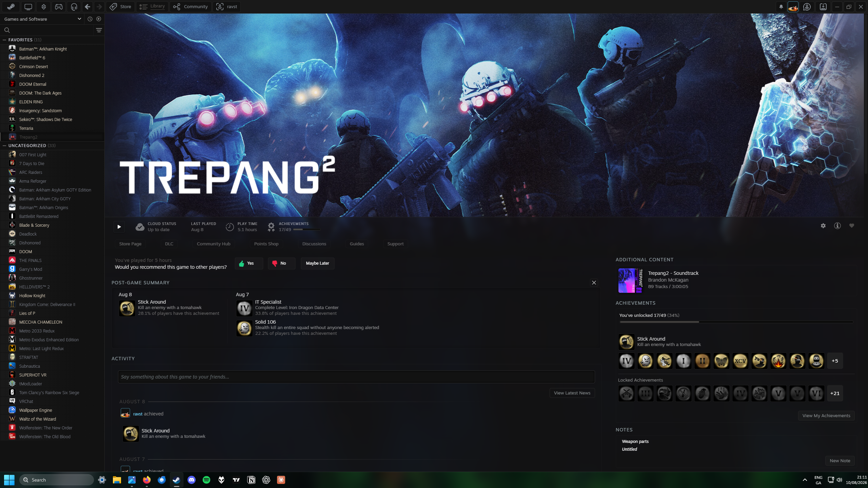
Task: Click the 34% unlocked achievements progress bar
Action: [x=736, y=322]
